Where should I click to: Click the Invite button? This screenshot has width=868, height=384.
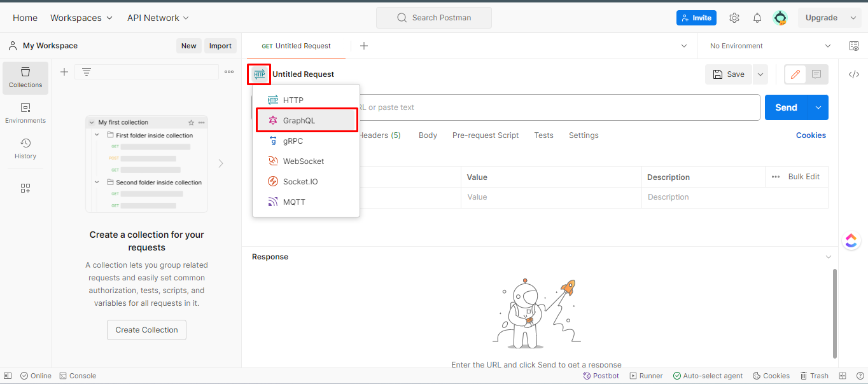(x=696, y=18)
